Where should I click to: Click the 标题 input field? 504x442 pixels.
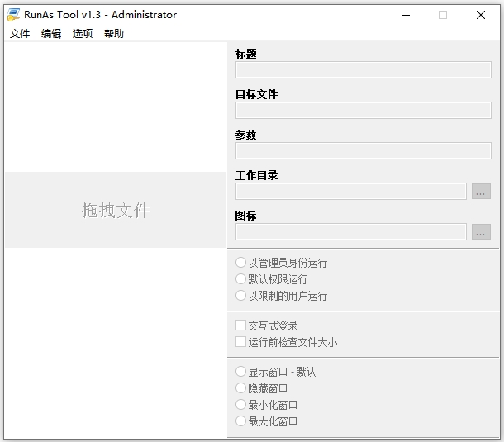364,69
